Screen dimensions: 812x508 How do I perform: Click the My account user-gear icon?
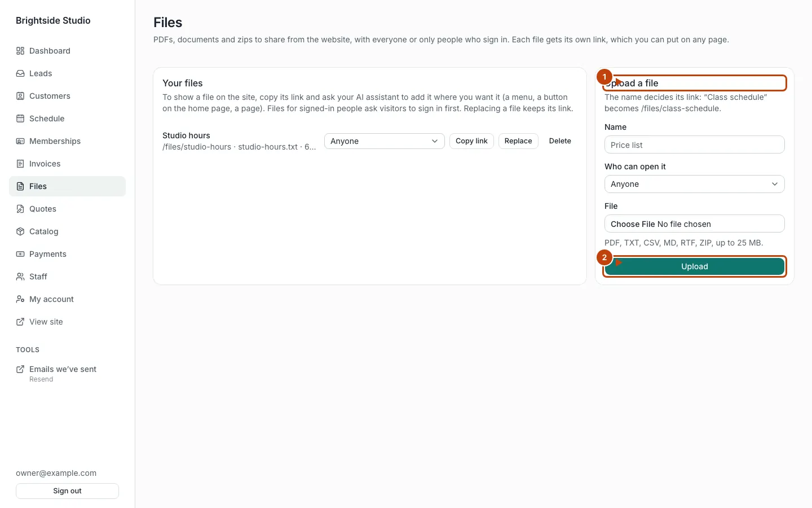tap(20, 299)
